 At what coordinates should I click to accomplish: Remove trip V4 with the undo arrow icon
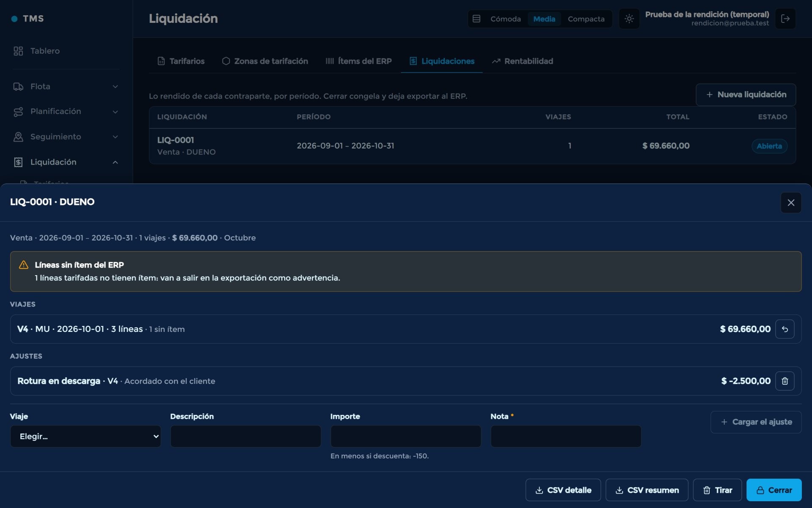click(x=785, y=329)
